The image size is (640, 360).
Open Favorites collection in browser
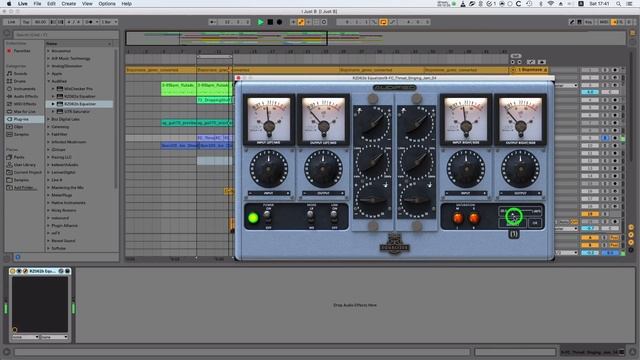tap(22, 51)
